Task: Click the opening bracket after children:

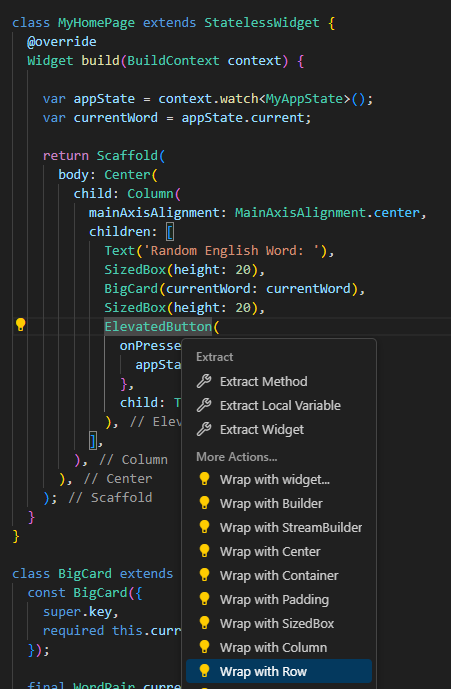Action: (170, 232)
